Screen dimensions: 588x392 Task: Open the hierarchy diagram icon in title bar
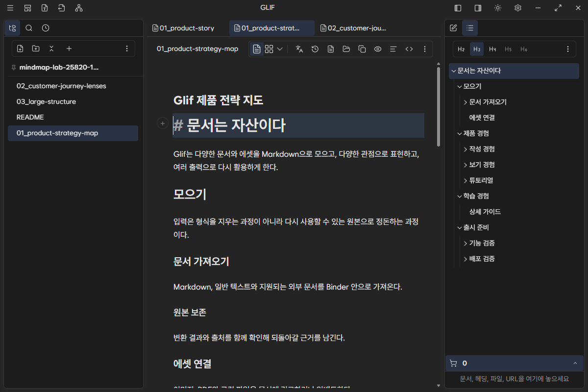(79, 8)
